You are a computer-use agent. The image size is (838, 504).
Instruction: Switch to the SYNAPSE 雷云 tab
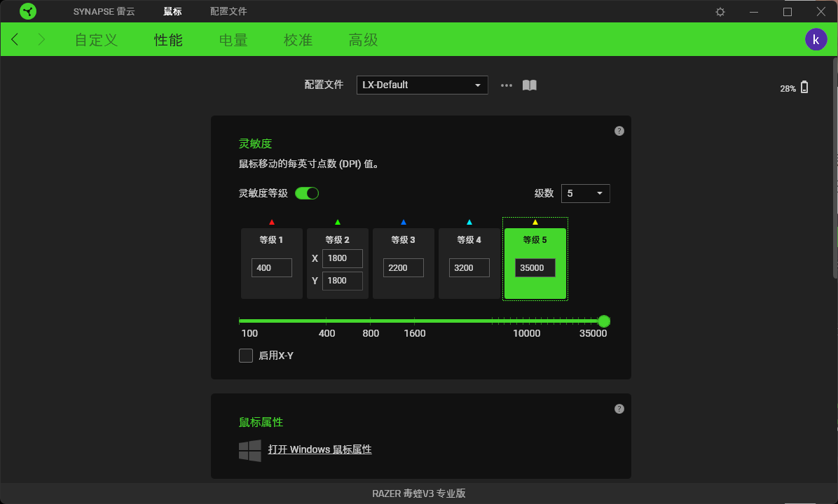[x=104, y=12]
